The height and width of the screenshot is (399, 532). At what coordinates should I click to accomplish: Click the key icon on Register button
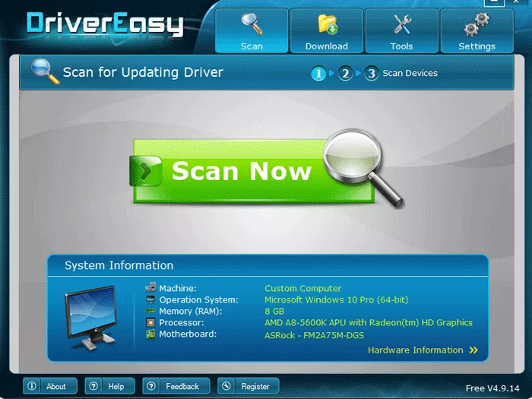point(226,386)
